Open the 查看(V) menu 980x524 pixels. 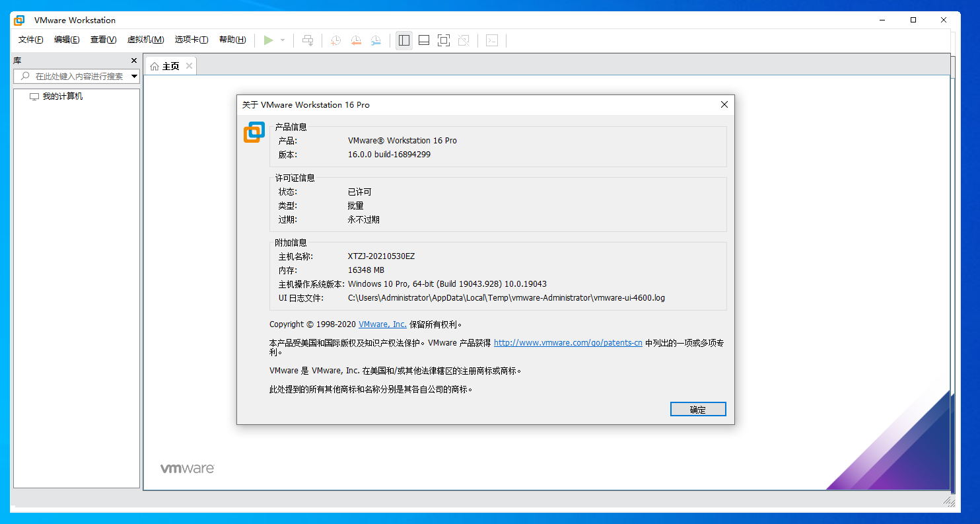(103, 40)
